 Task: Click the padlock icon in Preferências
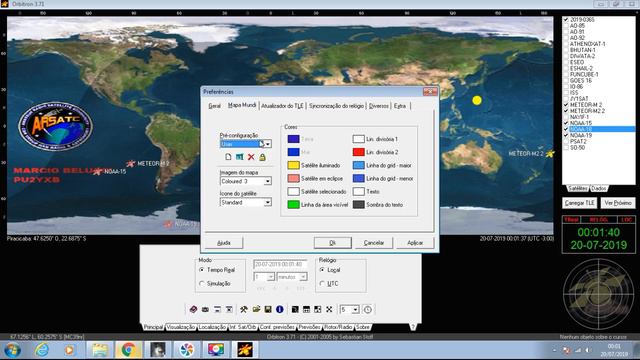[262, 157]
